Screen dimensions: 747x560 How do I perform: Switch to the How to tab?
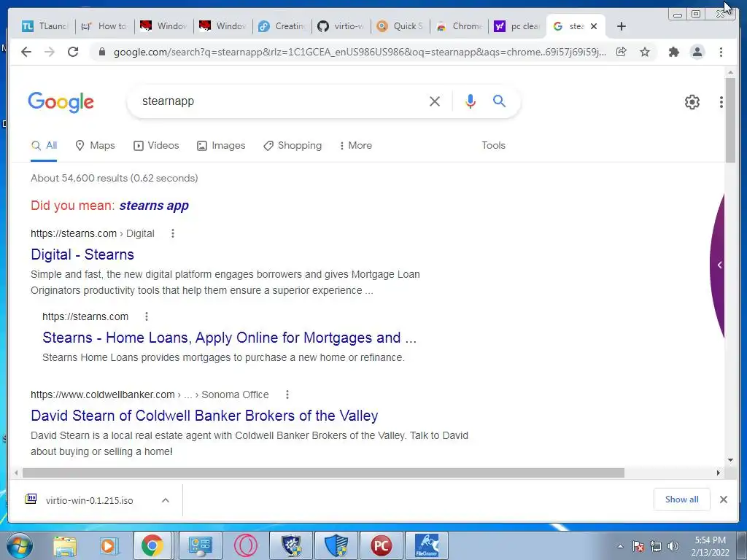click(105, 26)
